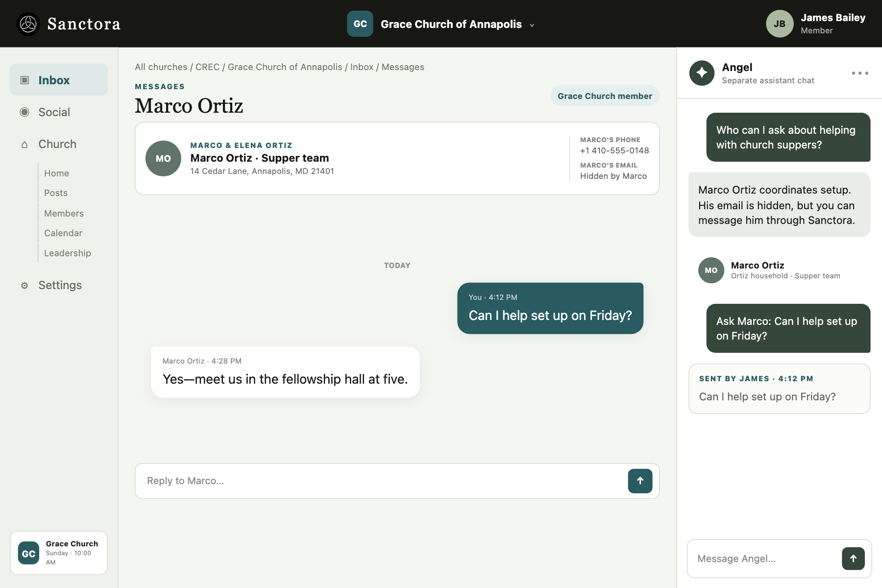Open the Grace Church of Annapolis switcher chevron
This screenshot has width=882, height=588.
click(x=532, y=25)
